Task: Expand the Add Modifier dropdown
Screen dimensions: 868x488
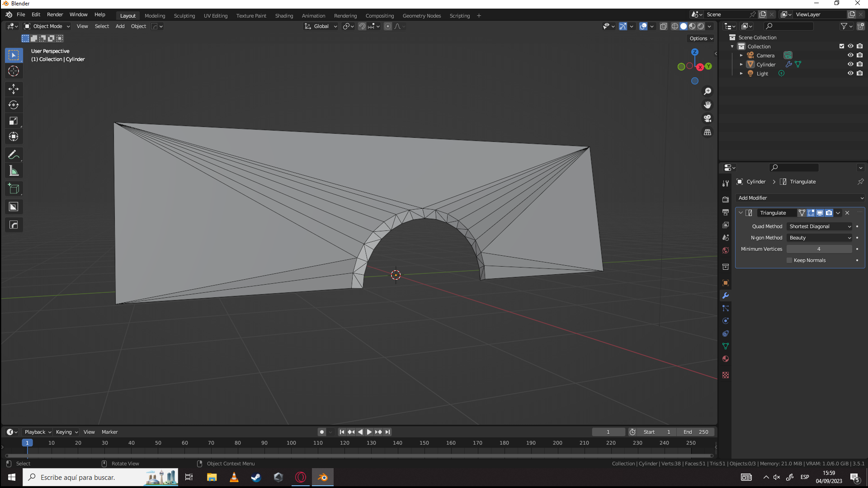Action: [x=800, y=198]
